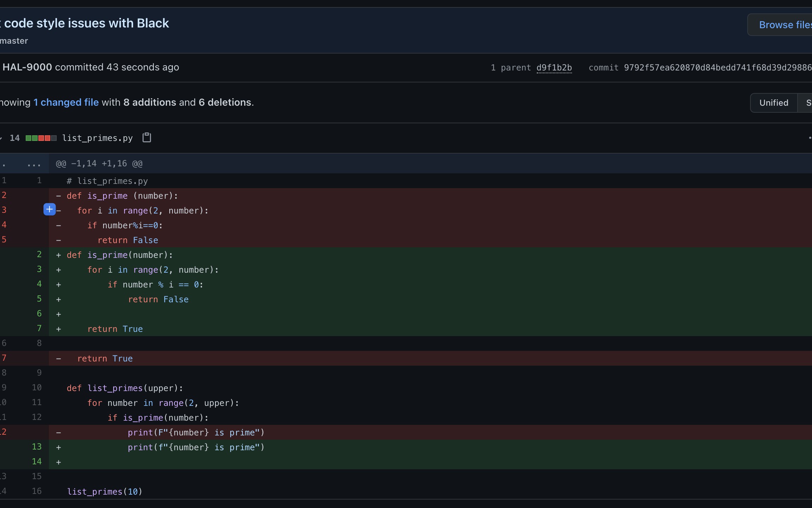This screenshot has height=508, width=812.
Task: Click the HAL-9000 committer name
Action: pyautogui.click(x=26, y=67)
